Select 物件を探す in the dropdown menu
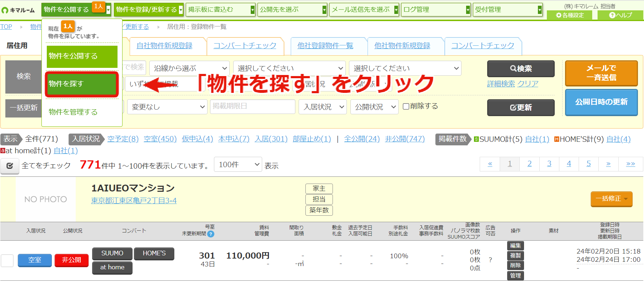 click(82, 84)
